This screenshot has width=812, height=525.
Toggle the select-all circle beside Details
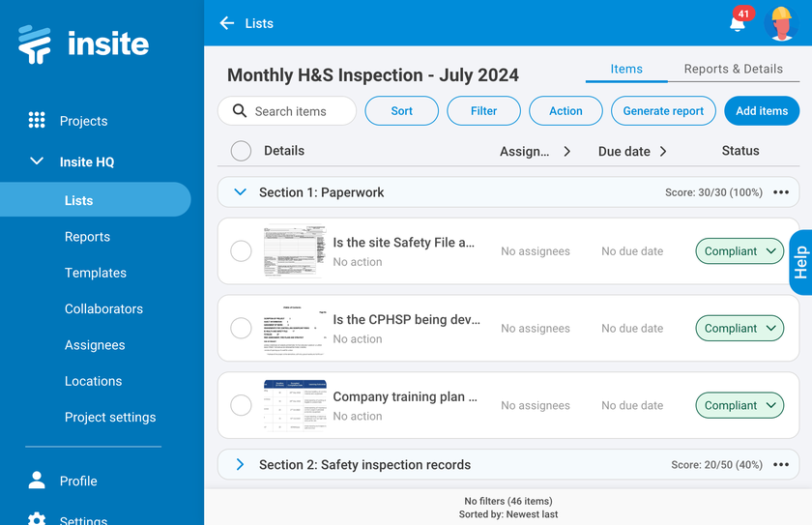click(x=241, y=151)
